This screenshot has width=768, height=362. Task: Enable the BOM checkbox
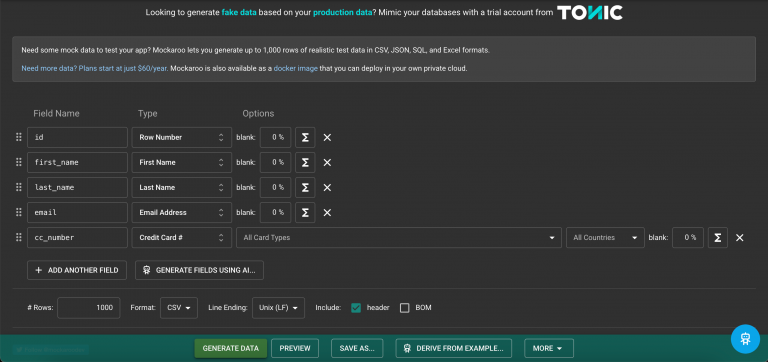[x=405, y=308]
